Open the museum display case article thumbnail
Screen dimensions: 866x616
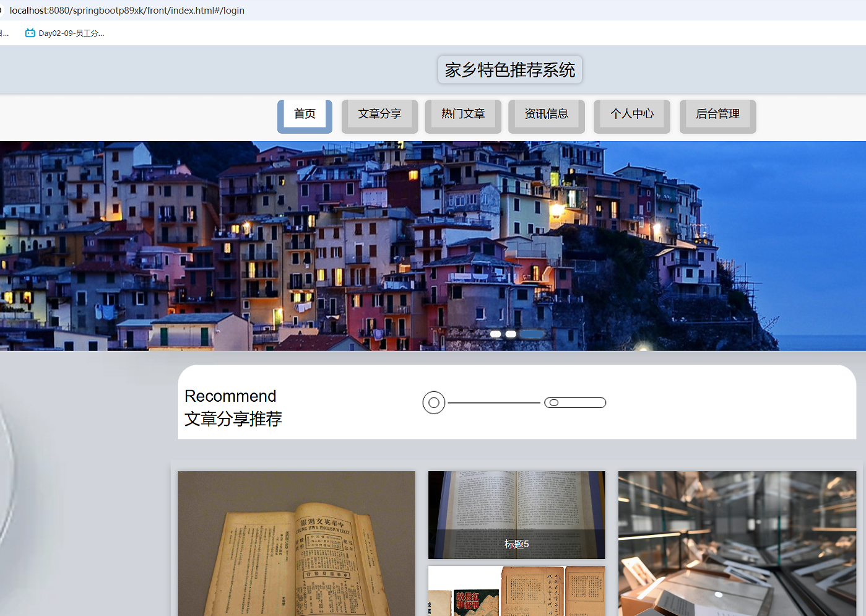click(737, 544)
